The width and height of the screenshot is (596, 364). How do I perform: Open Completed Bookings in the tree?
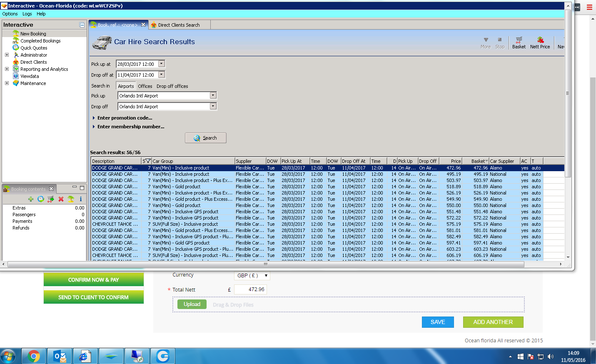tap(40, 41)
